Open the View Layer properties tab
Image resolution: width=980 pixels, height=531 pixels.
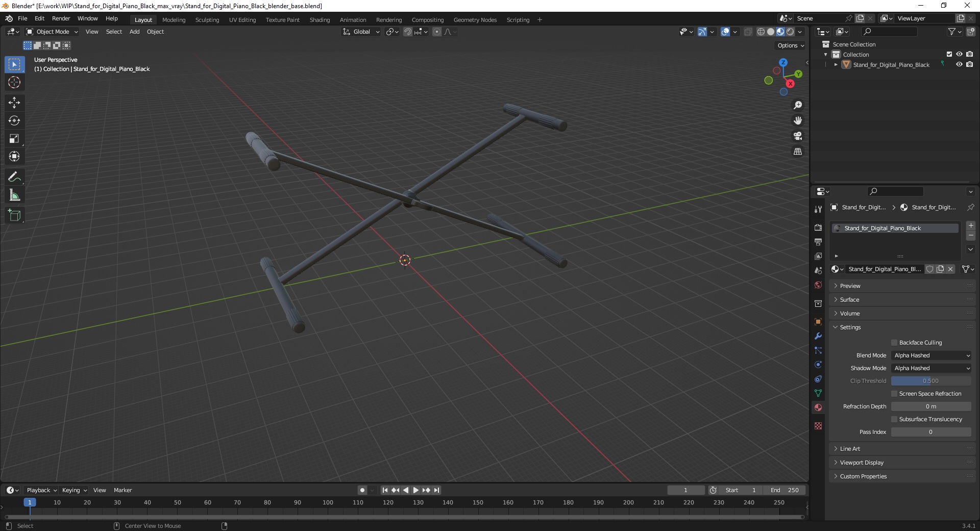(x=818, y=256)
